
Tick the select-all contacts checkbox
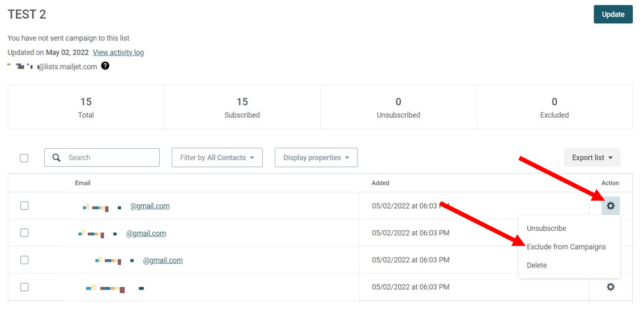(24, 158)
